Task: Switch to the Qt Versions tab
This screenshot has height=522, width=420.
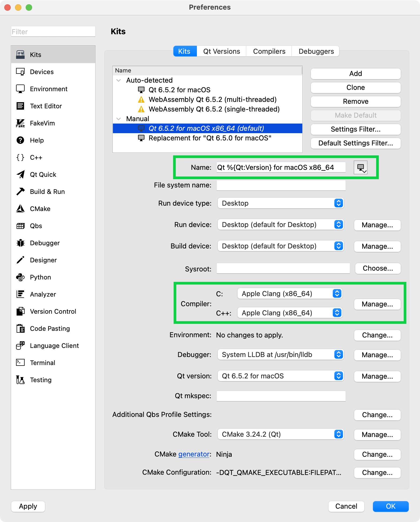Action: (x=222, y=51)
